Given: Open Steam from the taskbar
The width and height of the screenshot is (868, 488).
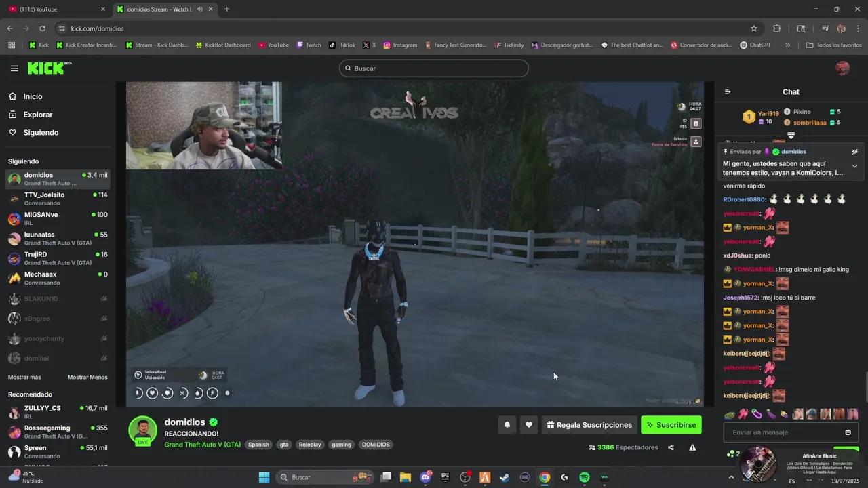Looking at the screenshot, I should click(505, 477).
